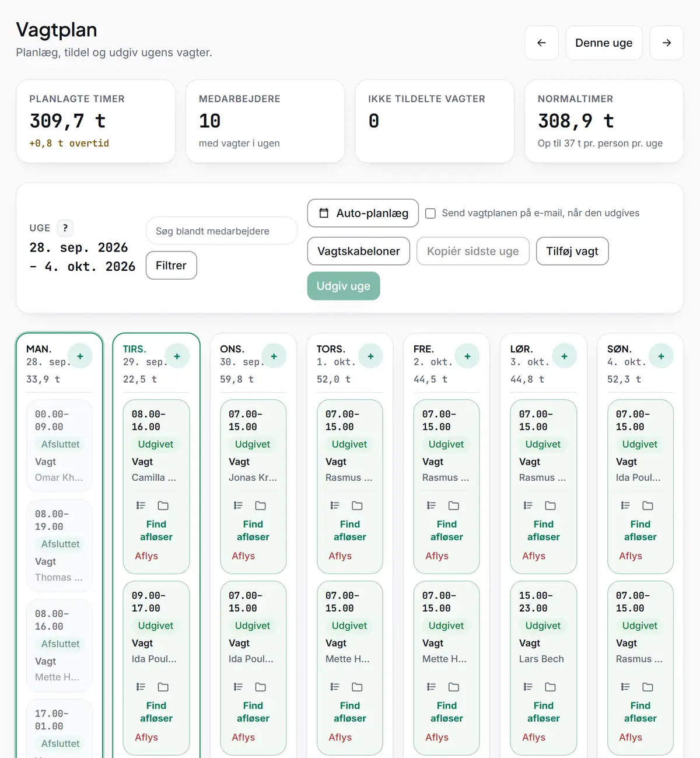
Task: Add a shift on Tuesday 29. sep. with plus
Action: tap(177, 356)
